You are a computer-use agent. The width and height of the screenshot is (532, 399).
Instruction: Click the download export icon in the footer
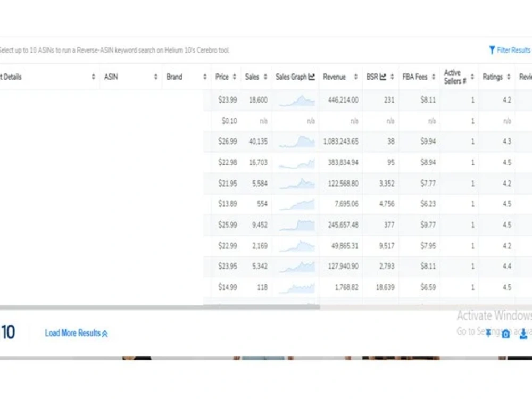pyautogui.click(x=523, y=334)
